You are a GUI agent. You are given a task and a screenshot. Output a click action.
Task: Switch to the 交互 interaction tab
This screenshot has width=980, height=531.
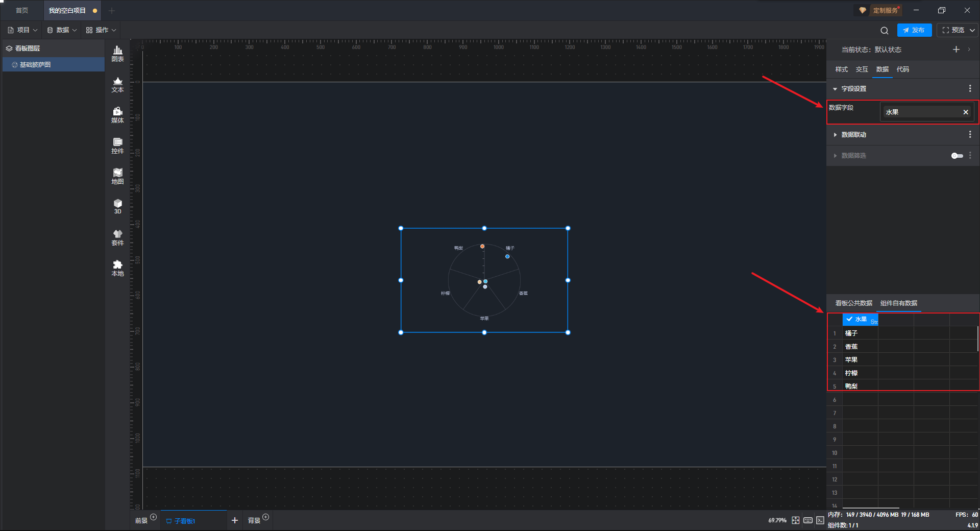pyautogui.click(x=862, y=69)
